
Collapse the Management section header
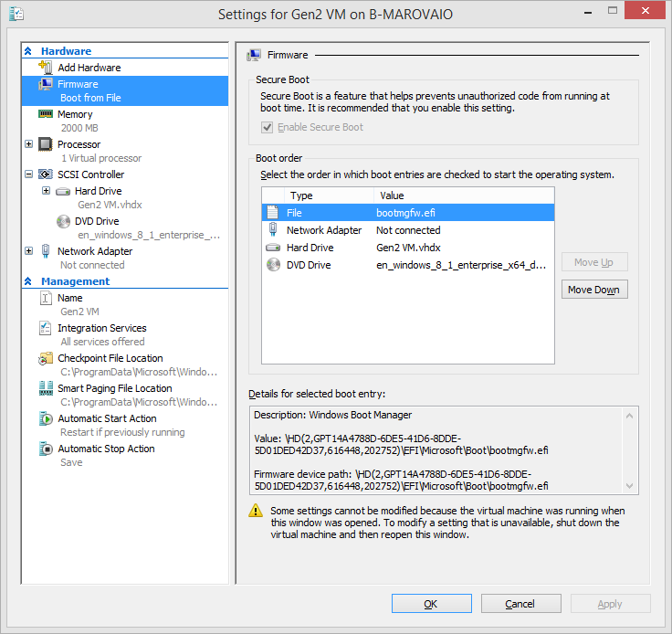pos(28,281)
